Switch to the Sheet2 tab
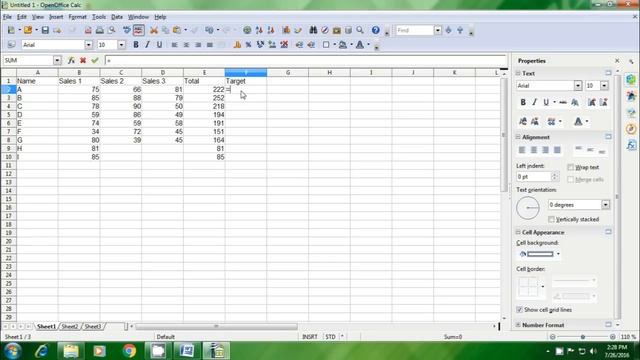Screen dimensions: 640x360 (x=70, y=327)
